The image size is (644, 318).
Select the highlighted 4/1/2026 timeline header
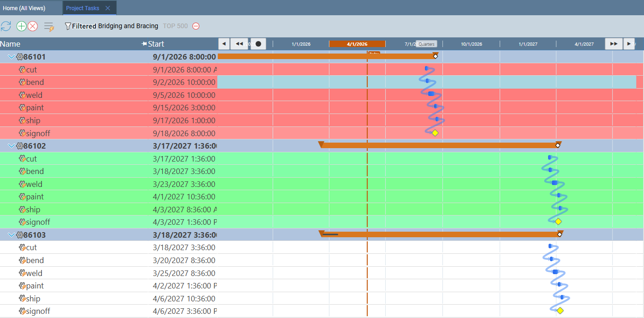click(357, 44)
